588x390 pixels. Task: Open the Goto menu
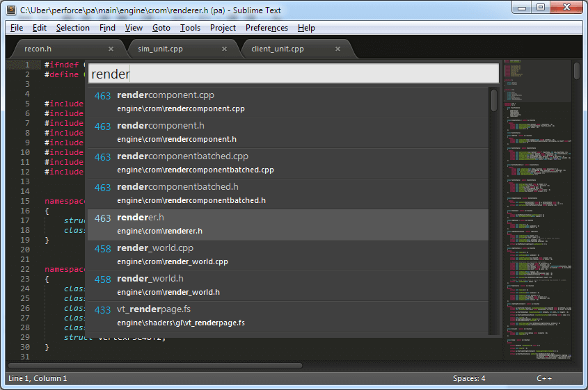point(161,28)
